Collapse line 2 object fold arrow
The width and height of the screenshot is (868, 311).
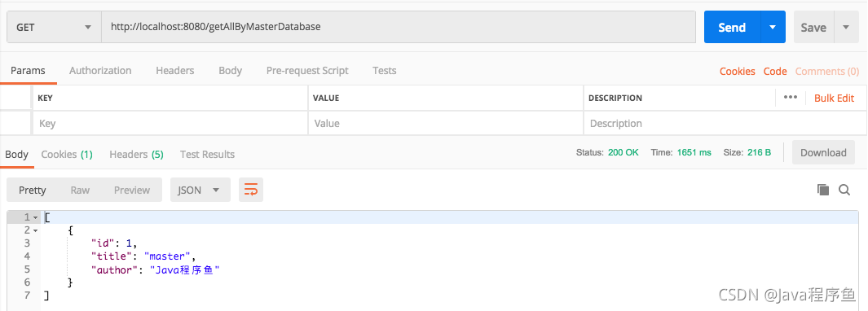coord(35,230)
